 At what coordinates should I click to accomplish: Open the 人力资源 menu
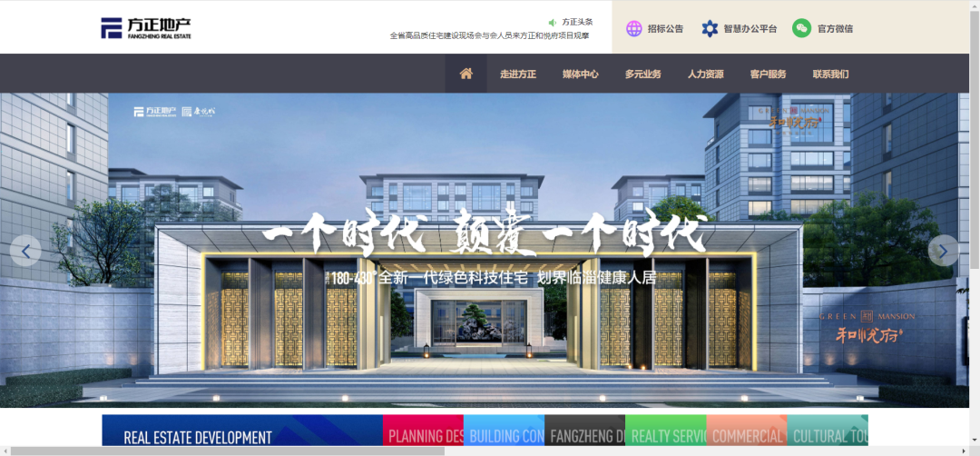coord(706,74)
